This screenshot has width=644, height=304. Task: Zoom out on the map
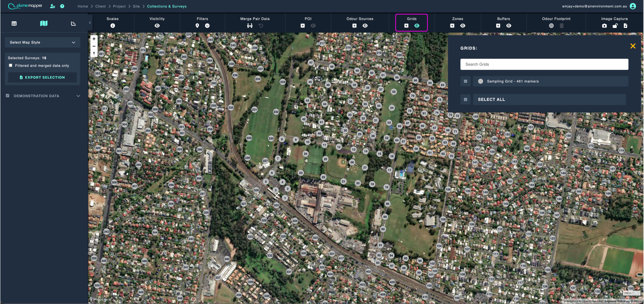94,46
